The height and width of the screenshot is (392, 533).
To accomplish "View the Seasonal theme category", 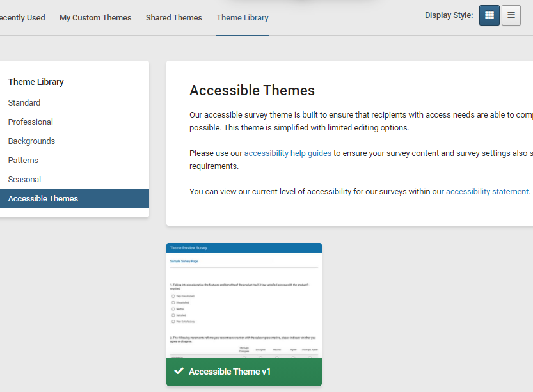I will pos(24,180).
